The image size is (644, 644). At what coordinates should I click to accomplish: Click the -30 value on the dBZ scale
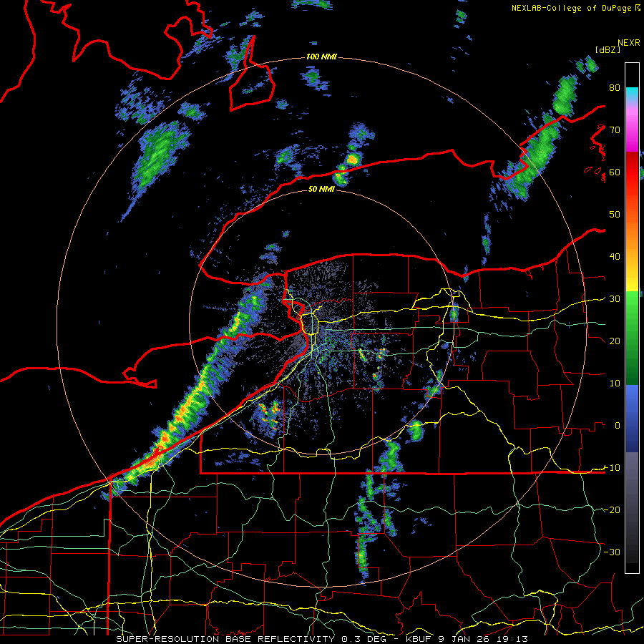pos(612,552)
